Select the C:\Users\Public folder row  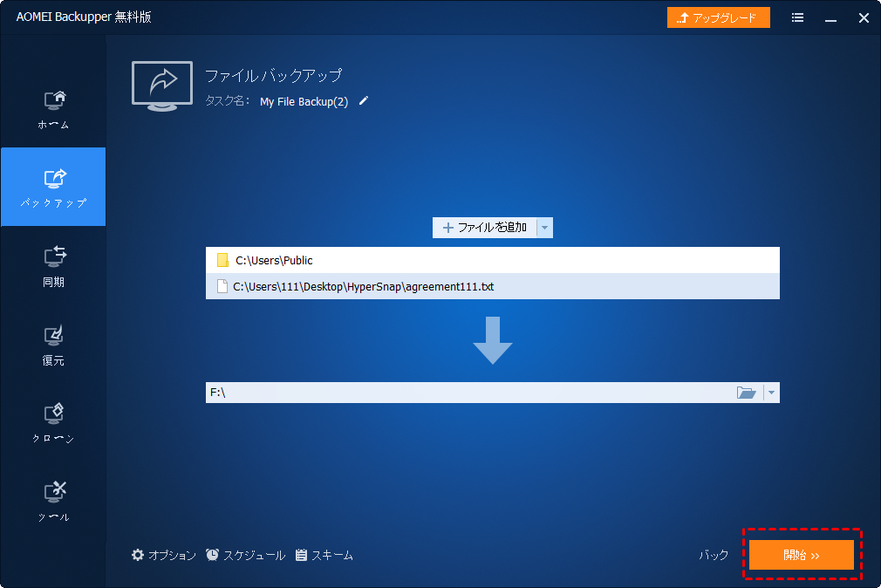pos(492,260)
